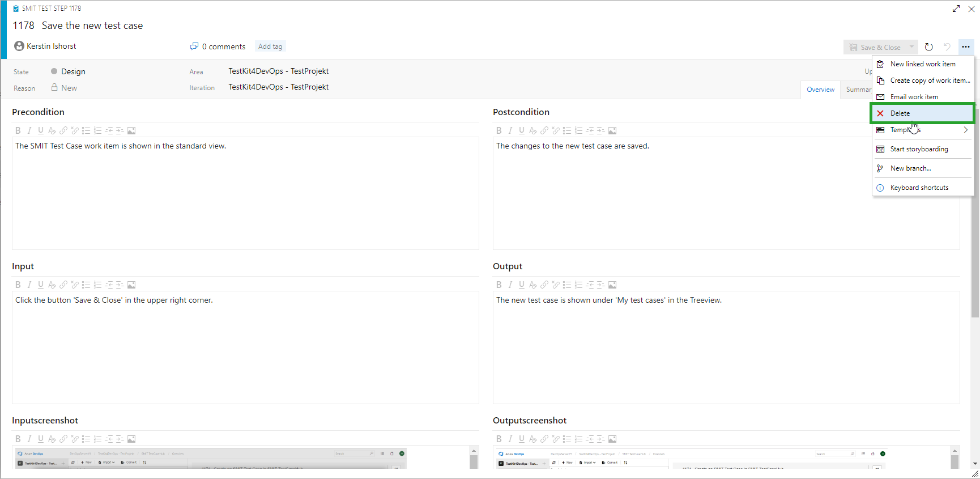Viewport: 980px width, 479px height.
Task: Increase indent in the Input toolbar
Action: point(120,285)
